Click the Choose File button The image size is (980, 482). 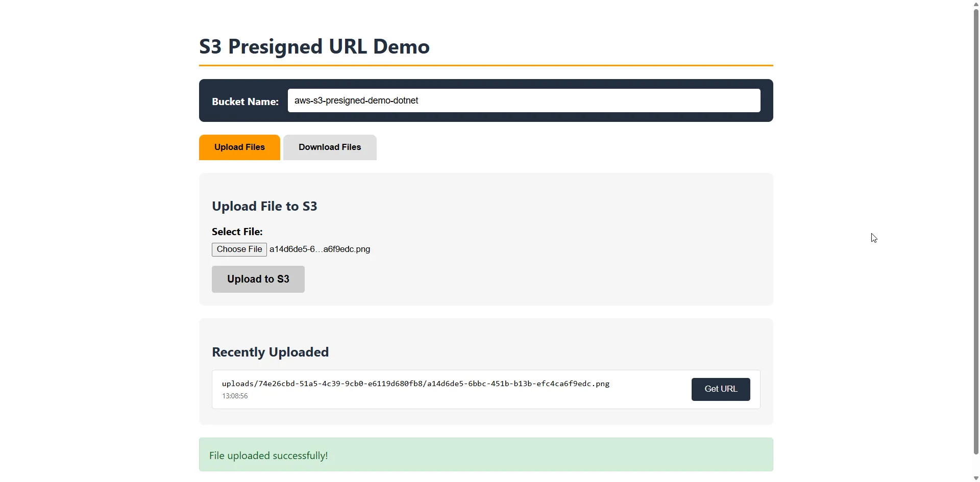point(238,249)
